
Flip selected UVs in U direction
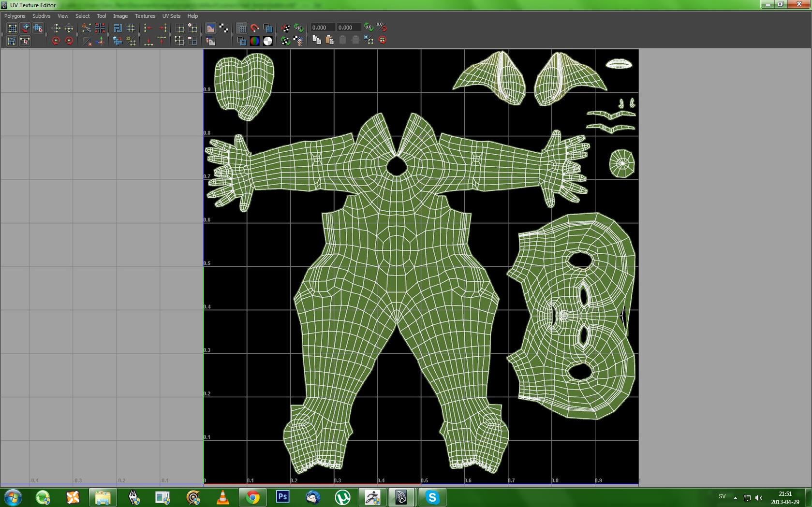148,28
